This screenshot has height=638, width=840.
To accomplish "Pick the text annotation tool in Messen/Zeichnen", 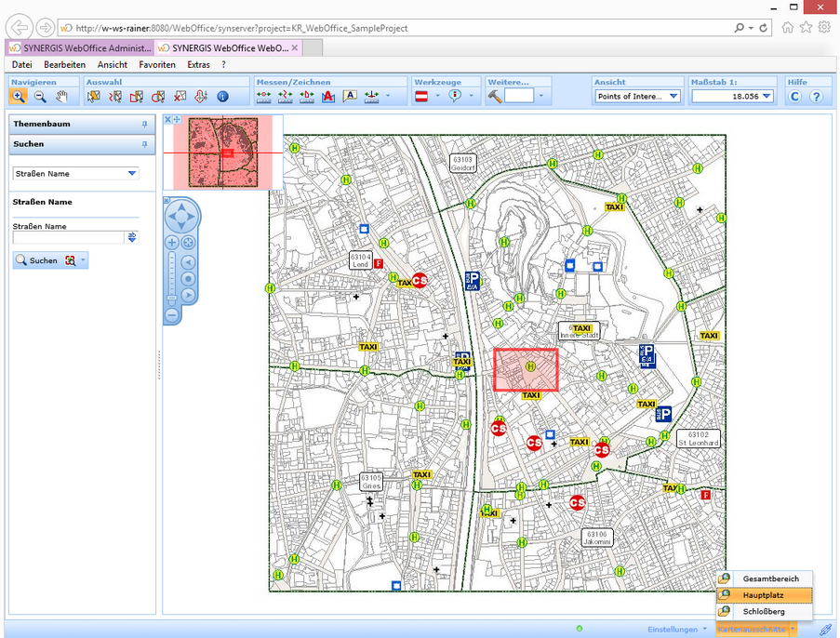I will click(327, 96).
